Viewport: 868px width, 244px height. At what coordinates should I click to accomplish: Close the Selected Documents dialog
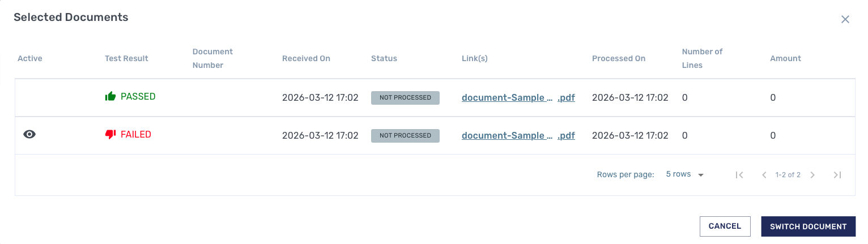(845, 19)
